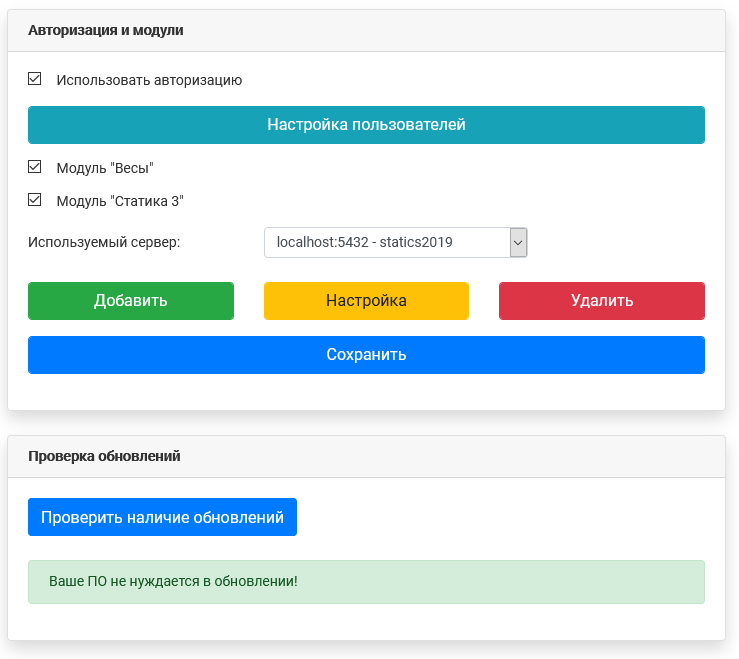Toggle the Модуль "Весы" checkbox

point(34,167)
